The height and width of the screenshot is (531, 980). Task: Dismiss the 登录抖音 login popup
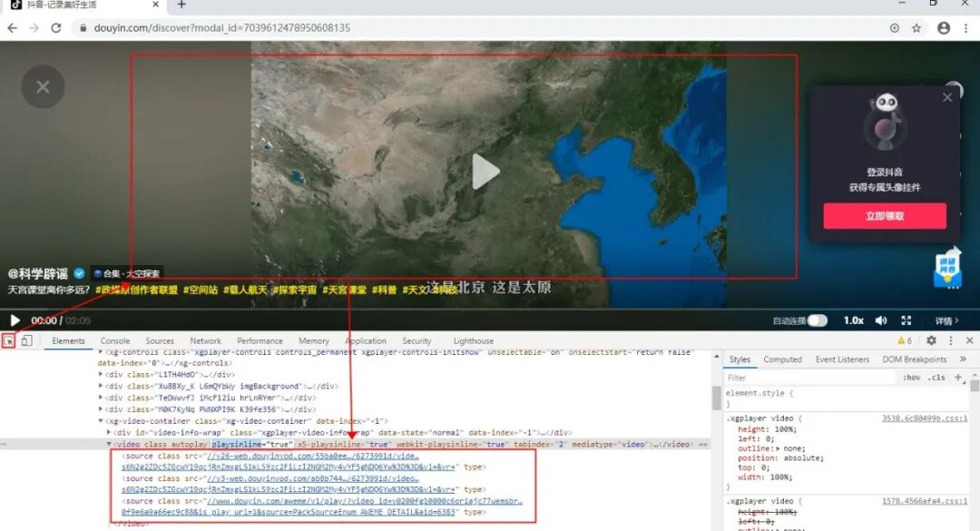(x=947, y=97)
